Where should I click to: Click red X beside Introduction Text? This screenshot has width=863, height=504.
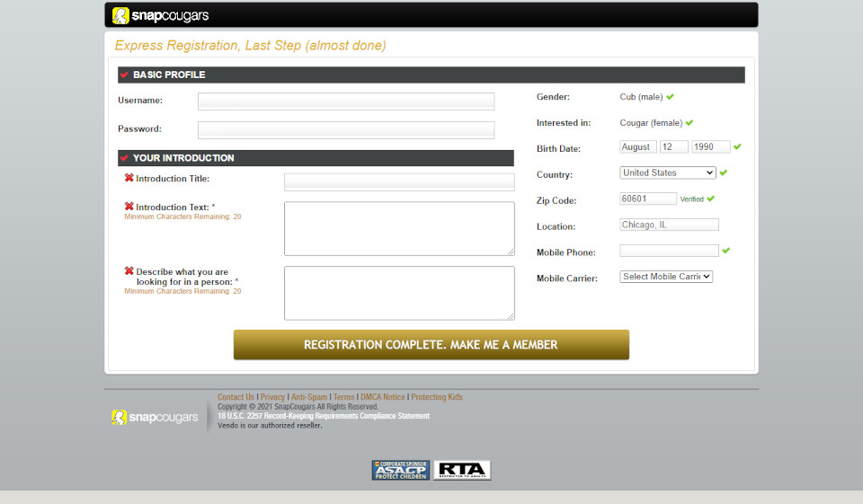point(129,207)
